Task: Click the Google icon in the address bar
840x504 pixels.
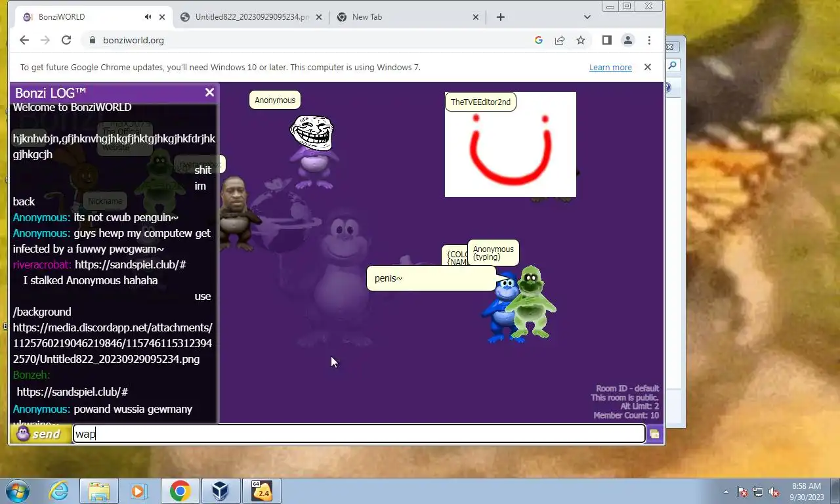Action: click(539, 40)
